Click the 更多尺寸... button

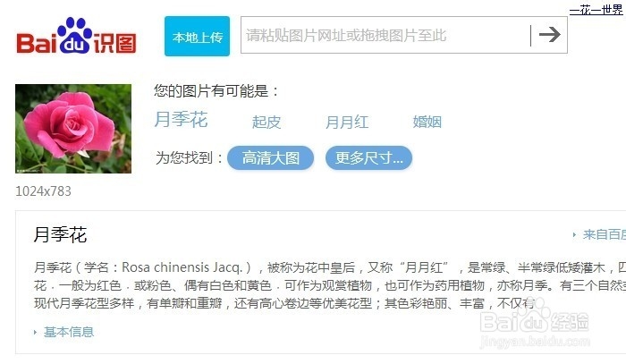[368, 158]
